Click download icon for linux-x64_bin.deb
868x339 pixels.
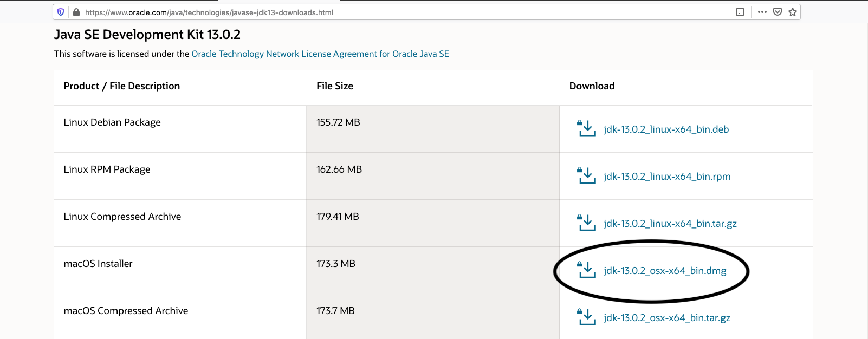pos(586,129)
